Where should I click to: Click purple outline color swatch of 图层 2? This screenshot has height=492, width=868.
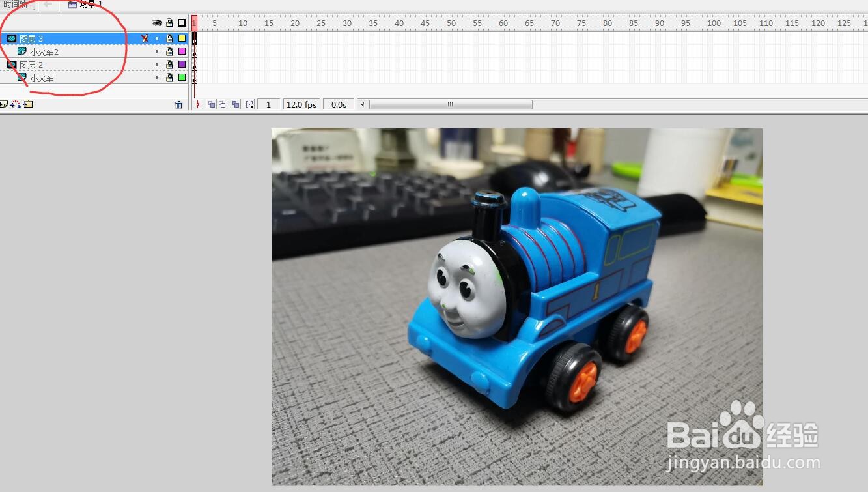click(x=182, y=65)
